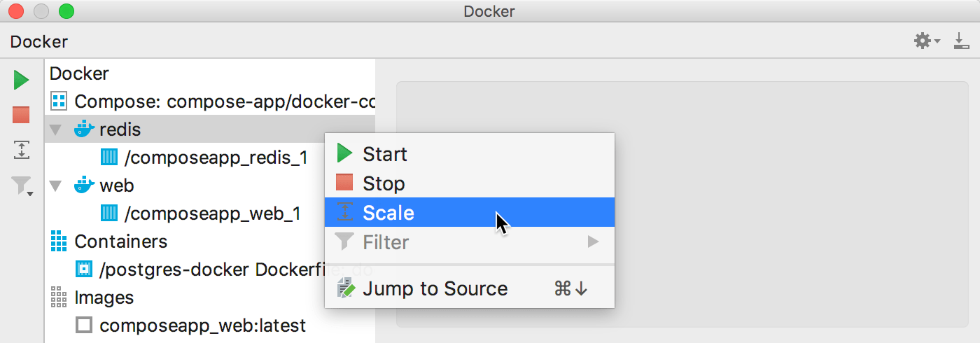Open the Filter funnel icon in left toolbar

coord(22,185)
